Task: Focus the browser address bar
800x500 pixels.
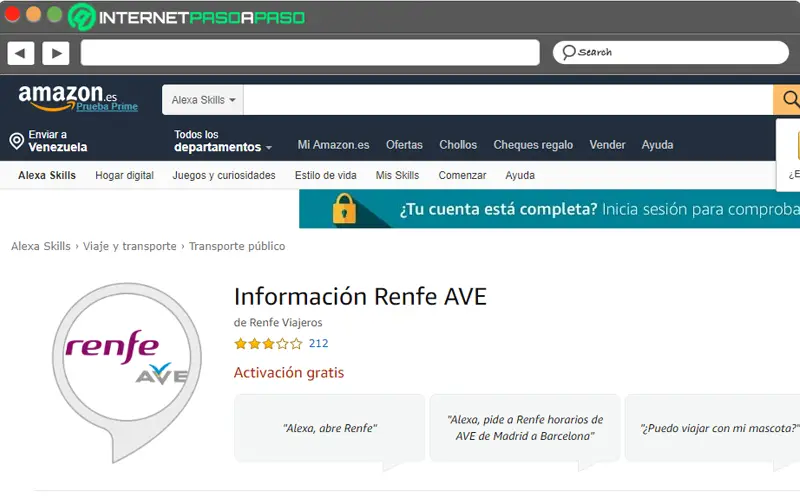Action: coord(310,53)
